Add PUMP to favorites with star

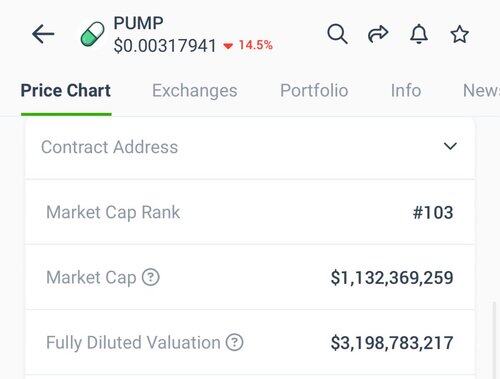(x=460, y=34)
